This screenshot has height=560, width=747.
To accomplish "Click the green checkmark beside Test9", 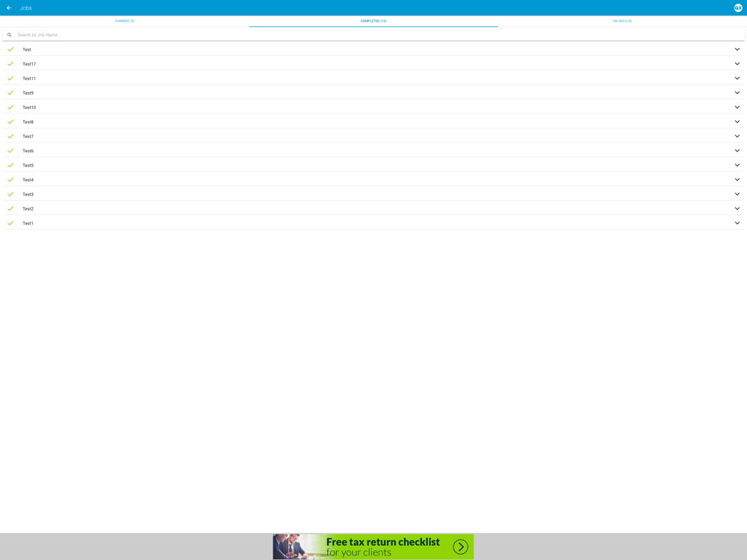I will point(10,93).
